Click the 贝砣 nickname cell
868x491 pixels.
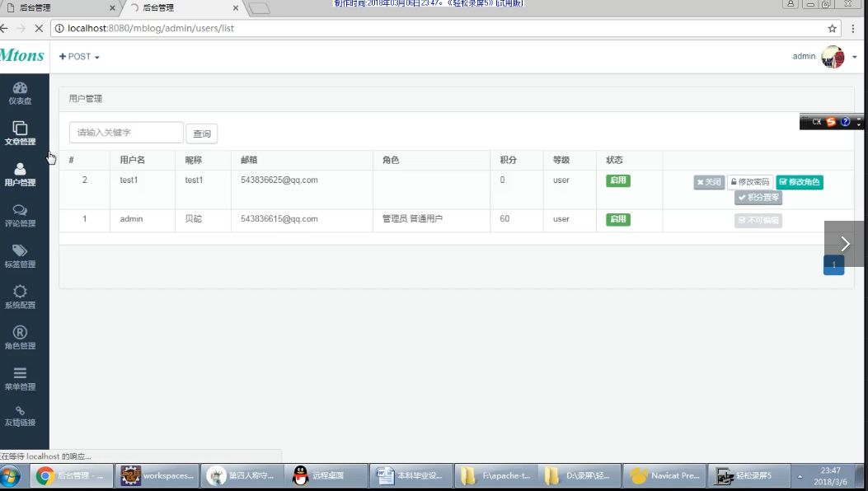193,218
